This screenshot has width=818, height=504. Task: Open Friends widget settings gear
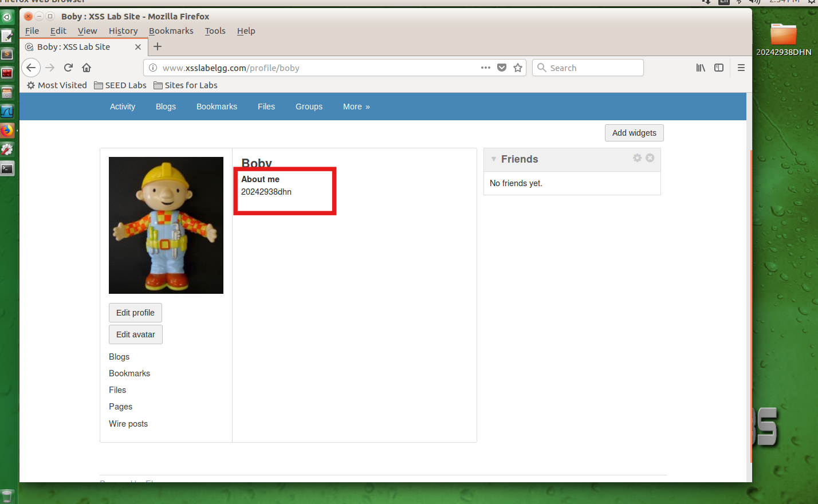tap(637, 157)
